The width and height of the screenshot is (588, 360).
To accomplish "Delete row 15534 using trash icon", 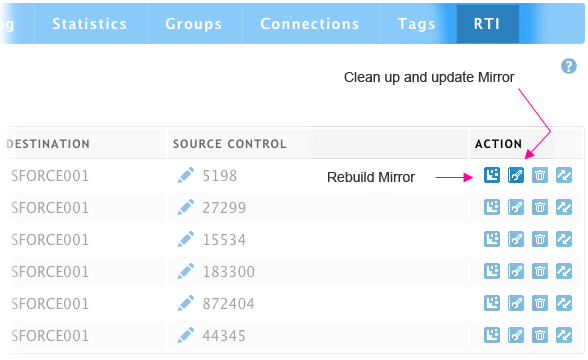I will (540, 239).
